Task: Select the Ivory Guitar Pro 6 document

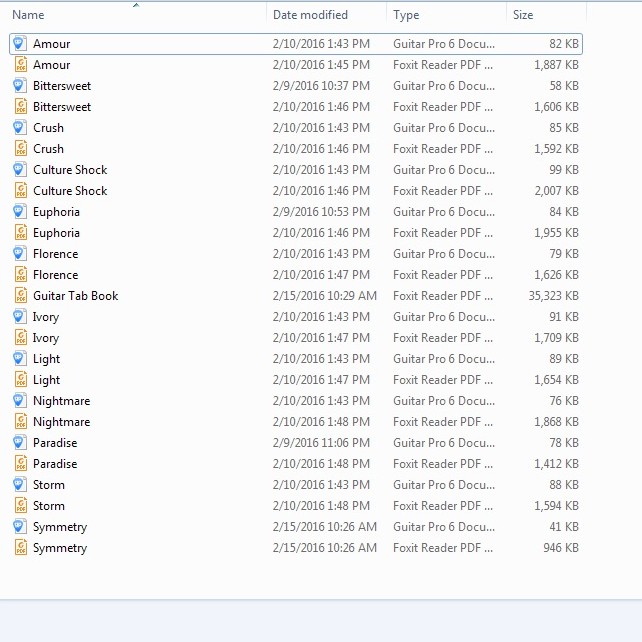Action: click(x=46, y=317)
